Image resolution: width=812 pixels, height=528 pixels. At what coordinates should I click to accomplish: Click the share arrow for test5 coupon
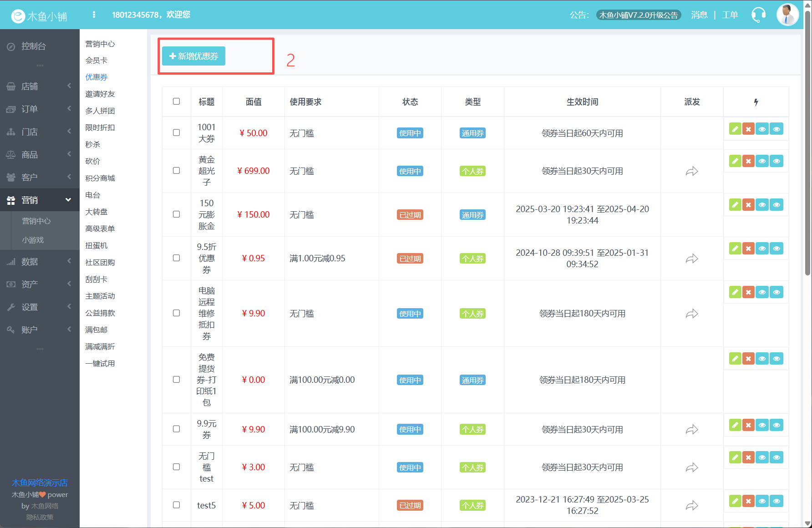click(692, 505)
